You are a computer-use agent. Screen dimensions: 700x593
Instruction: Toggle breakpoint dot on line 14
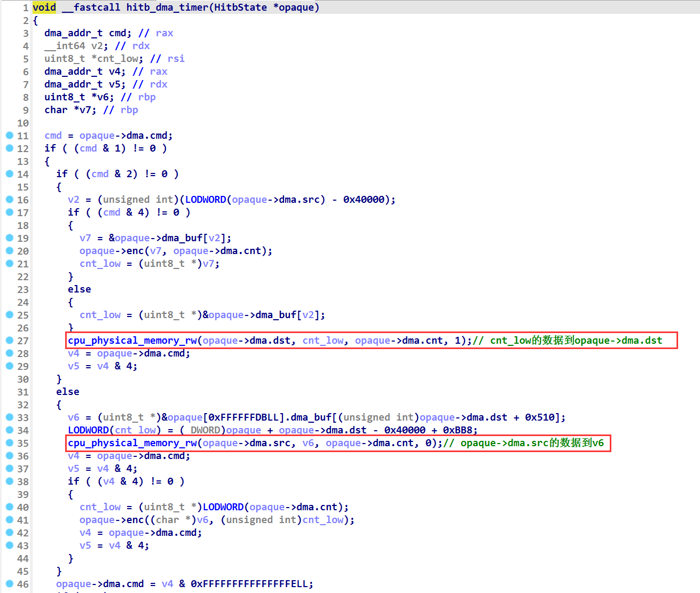(10, 173)
